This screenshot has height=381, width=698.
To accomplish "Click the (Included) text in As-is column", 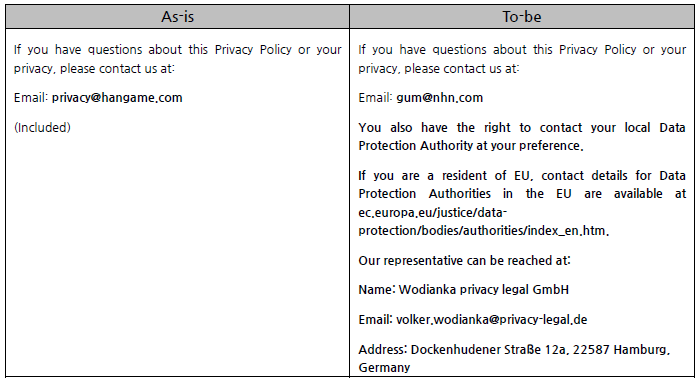I will click(42, 128).
